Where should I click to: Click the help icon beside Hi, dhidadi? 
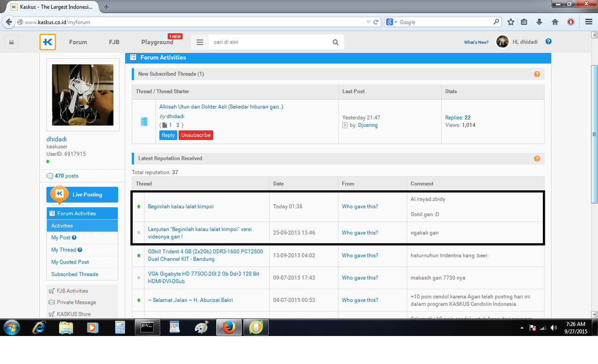click(x=548, y=42)
